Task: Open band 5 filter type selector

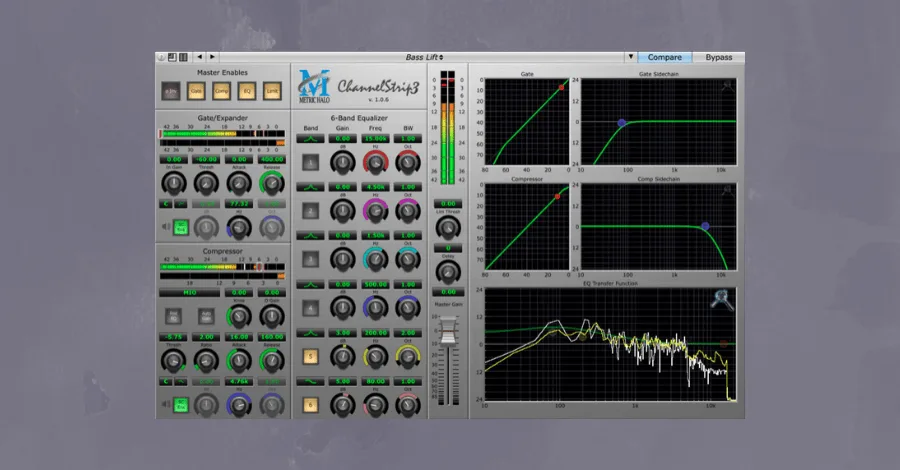Action: (311, 333)
